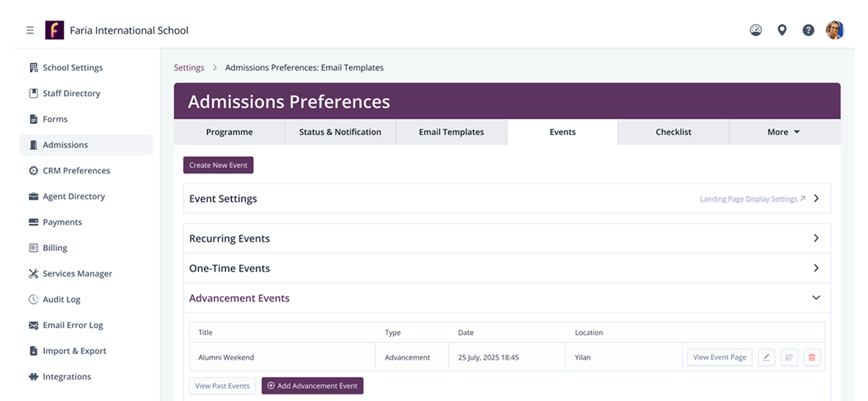Click the share icon for Alumni Weekend
The height and width of the screenshot is (401, 868).
[x=789, y=358]
